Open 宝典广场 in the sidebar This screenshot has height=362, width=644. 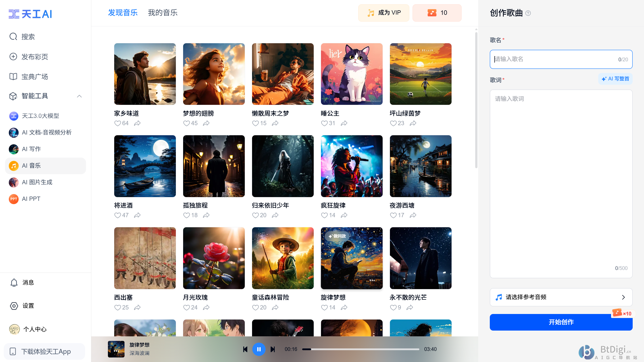pos(29,77)
